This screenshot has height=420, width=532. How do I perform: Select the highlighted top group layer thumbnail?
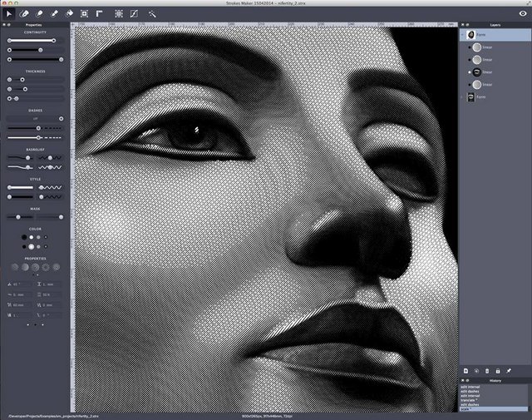point(471,35)
